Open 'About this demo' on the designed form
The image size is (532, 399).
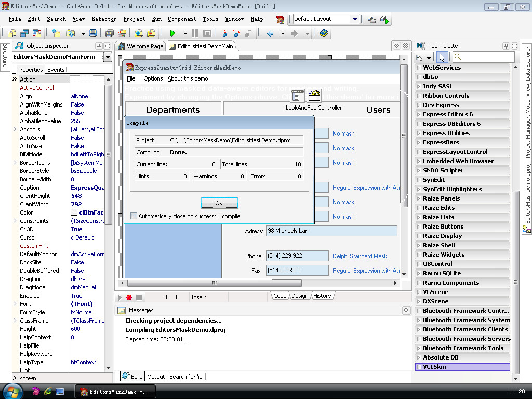(188, 79)
